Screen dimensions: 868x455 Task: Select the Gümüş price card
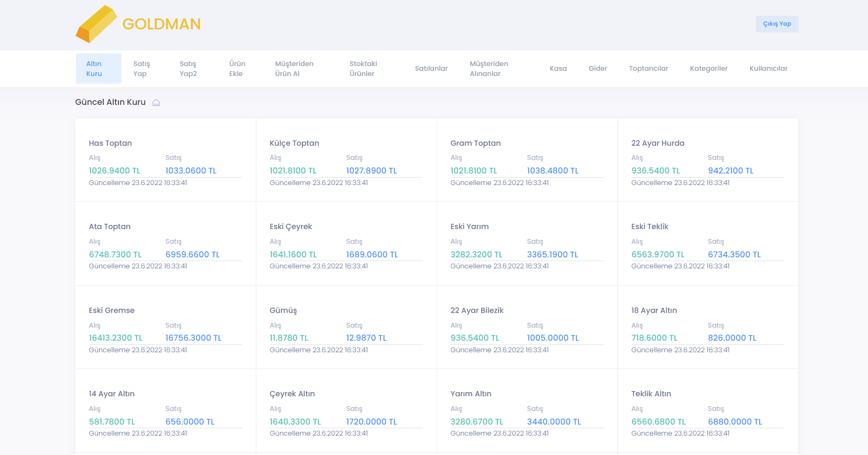tap(346, 328)
